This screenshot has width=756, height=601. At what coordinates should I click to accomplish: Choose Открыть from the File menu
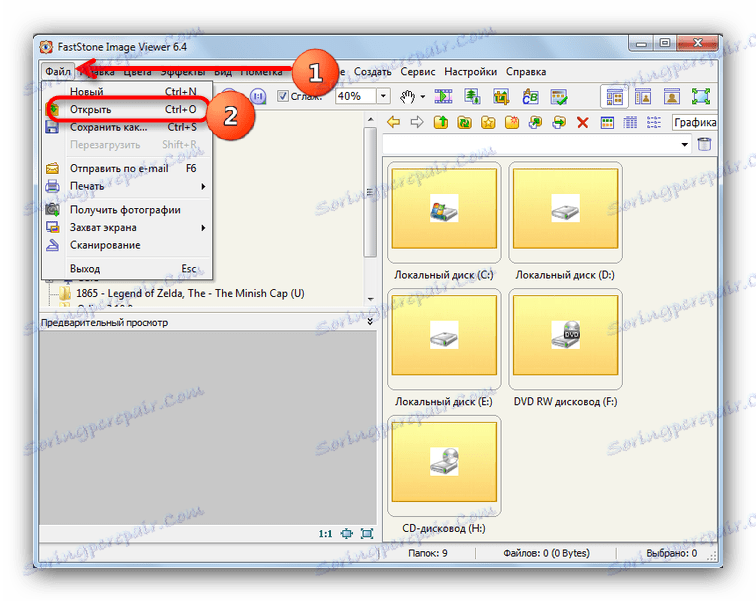[128, 109]
